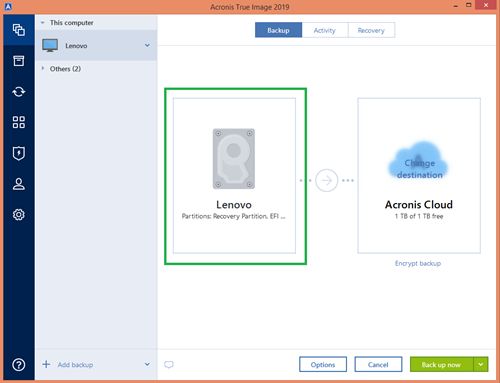500x383 pixels.
Task: Open the Help question mark icon
Action: [x=19, y=365]
